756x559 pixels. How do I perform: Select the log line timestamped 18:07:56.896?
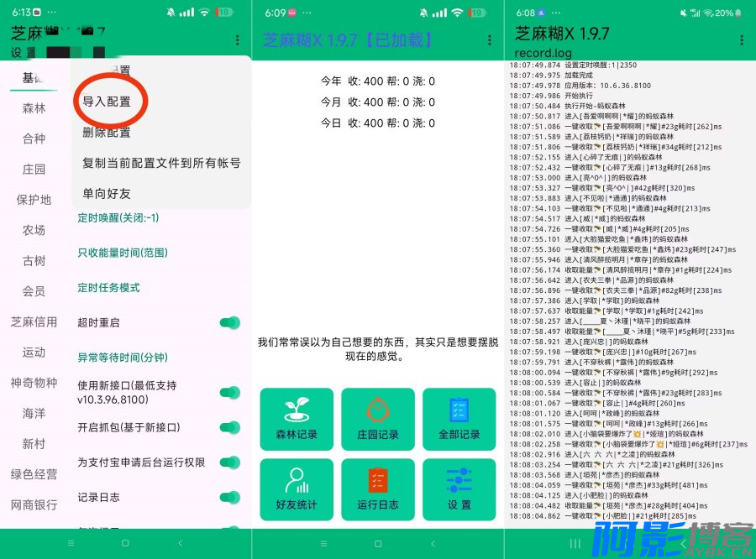click(x=616, y=290)
